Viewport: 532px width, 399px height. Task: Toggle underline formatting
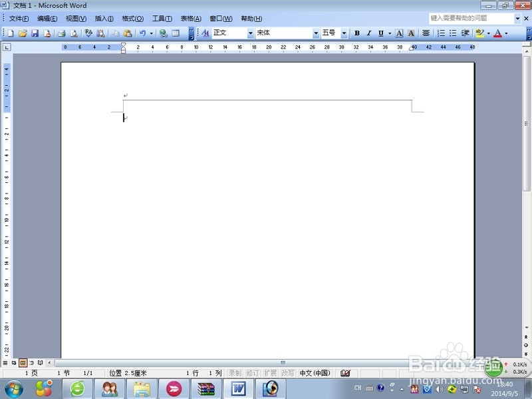tap(381, 33)
